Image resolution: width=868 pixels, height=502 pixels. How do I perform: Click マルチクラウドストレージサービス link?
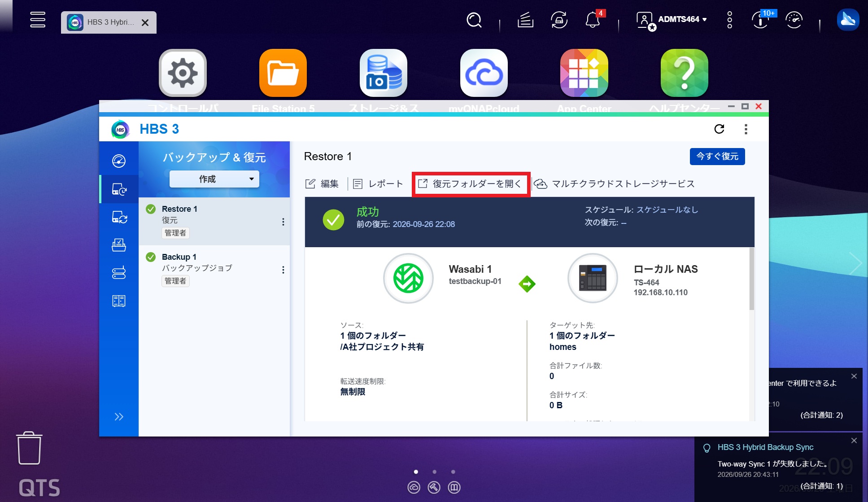coord(615,183)
